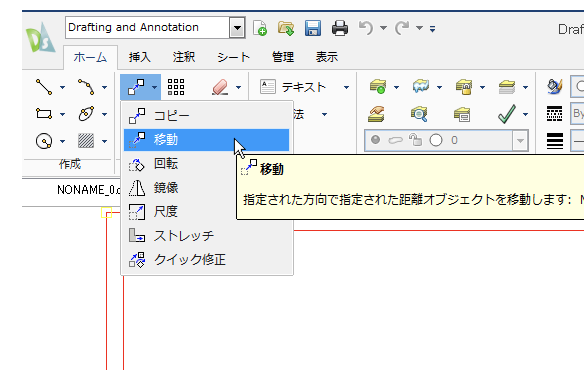Choose クイック修正 from the dropdown menu

tap(206, 259)
